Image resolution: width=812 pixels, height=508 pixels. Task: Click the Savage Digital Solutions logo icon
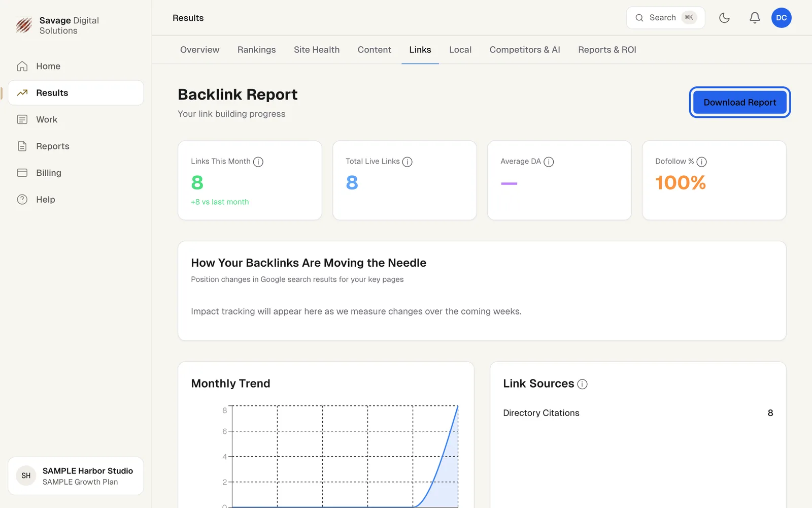[24, 25]
